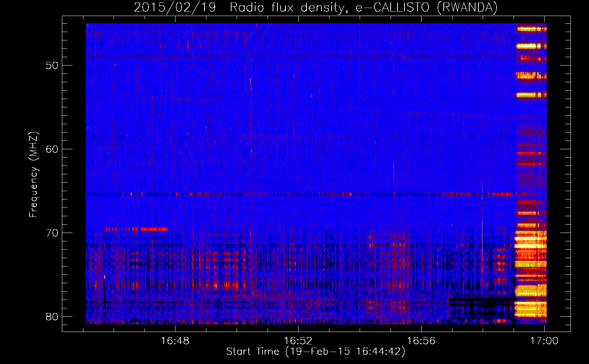
Task: Click the 'Start Time (19-Feb-15 16:44:42)' label
Action: click(x=316, y=352)
